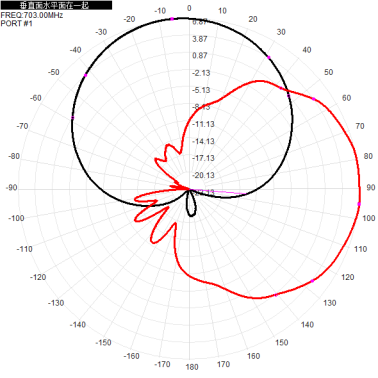Click the black title banner with Chinese text

(56, 5)
